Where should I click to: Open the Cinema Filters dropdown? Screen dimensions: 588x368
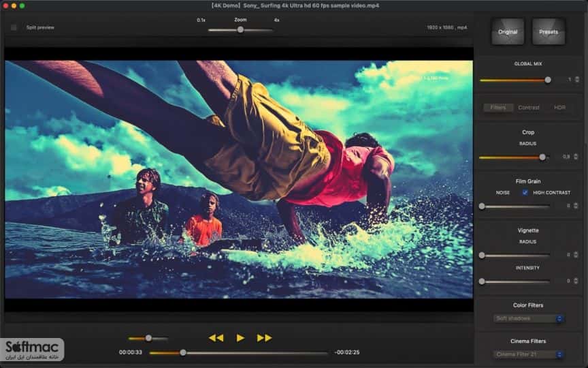point(528,354)
